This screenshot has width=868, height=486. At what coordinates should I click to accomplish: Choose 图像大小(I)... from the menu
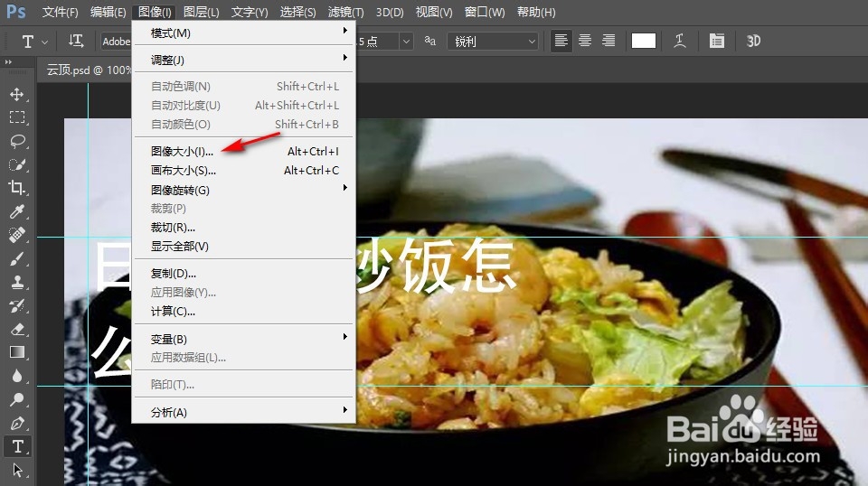click(243, 151)
